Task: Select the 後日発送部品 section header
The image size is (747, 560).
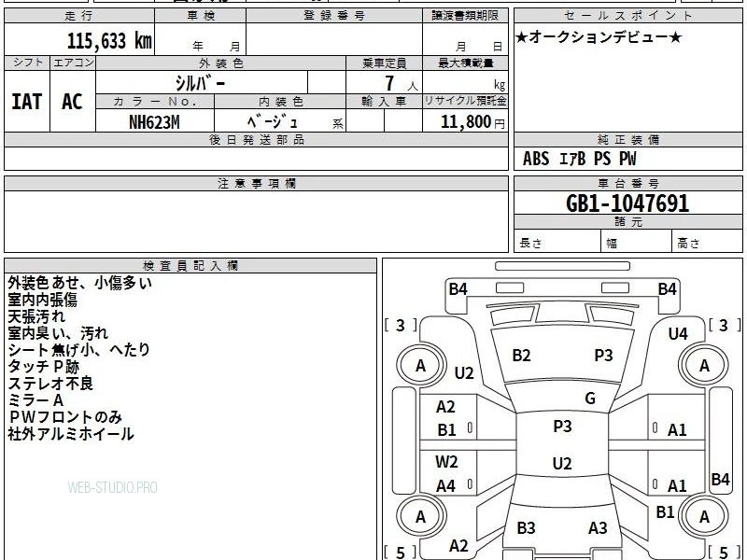Action: click(x=256, y=139)
